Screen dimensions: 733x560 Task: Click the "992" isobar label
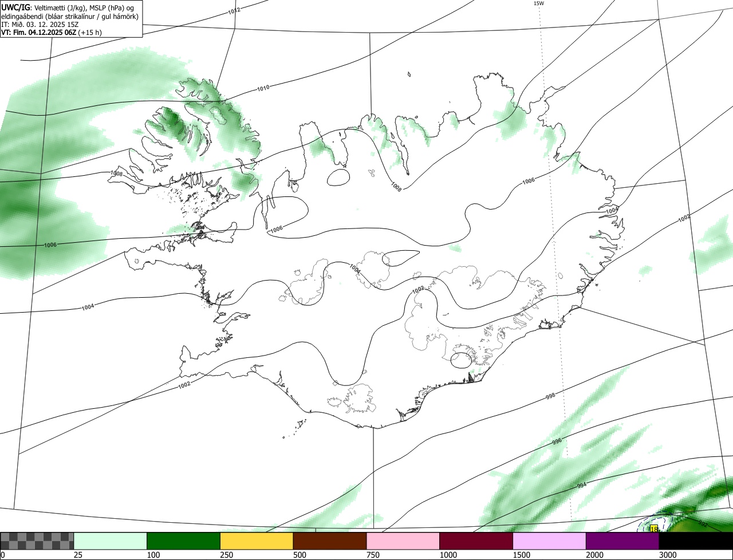coord(703,523)
